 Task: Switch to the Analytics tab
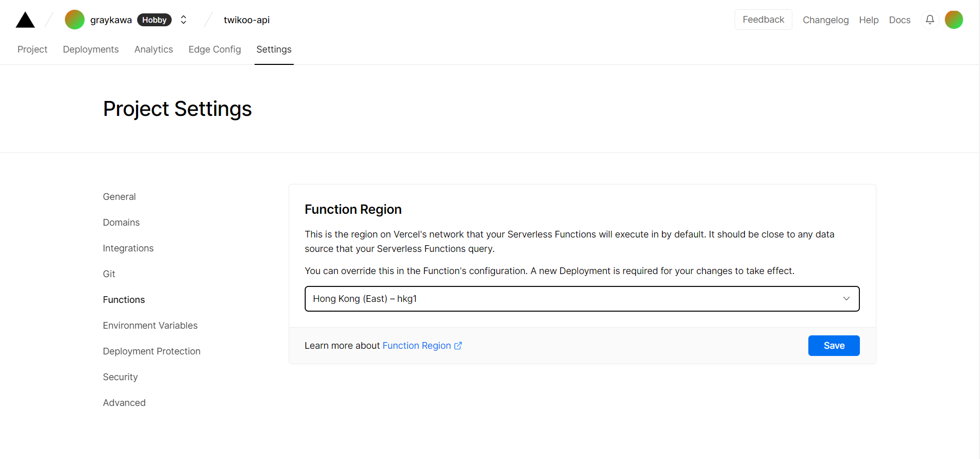154,49
